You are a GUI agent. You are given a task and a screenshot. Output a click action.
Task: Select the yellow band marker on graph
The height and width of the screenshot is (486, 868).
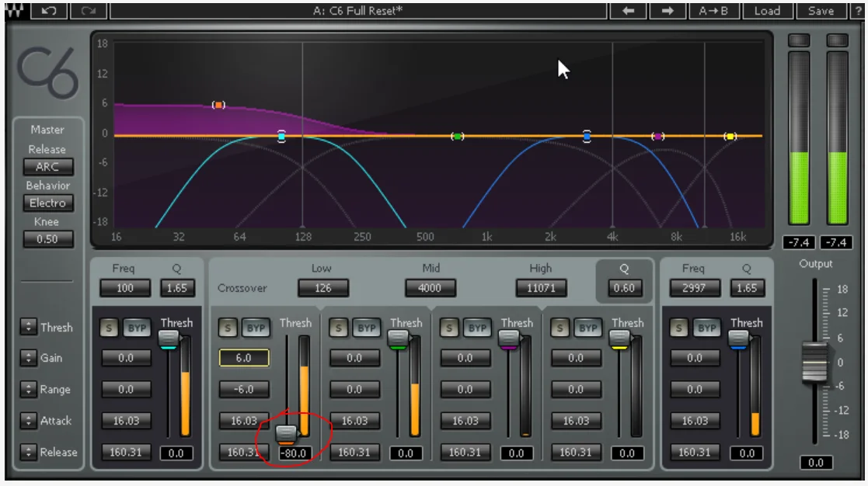(730, 136)
